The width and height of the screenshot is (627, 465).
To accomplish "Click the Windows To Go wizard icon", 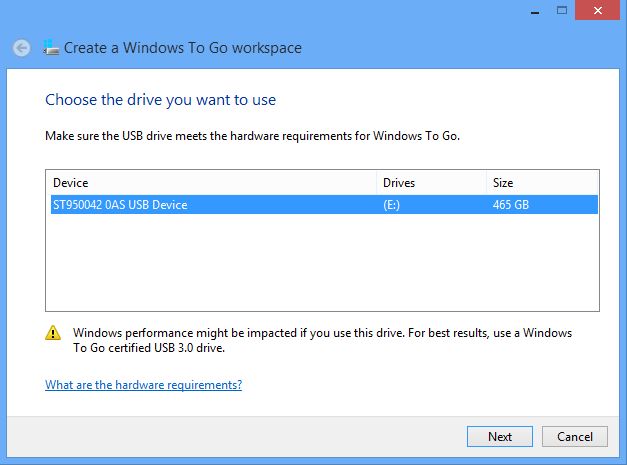I will click(x=51, y=47).
